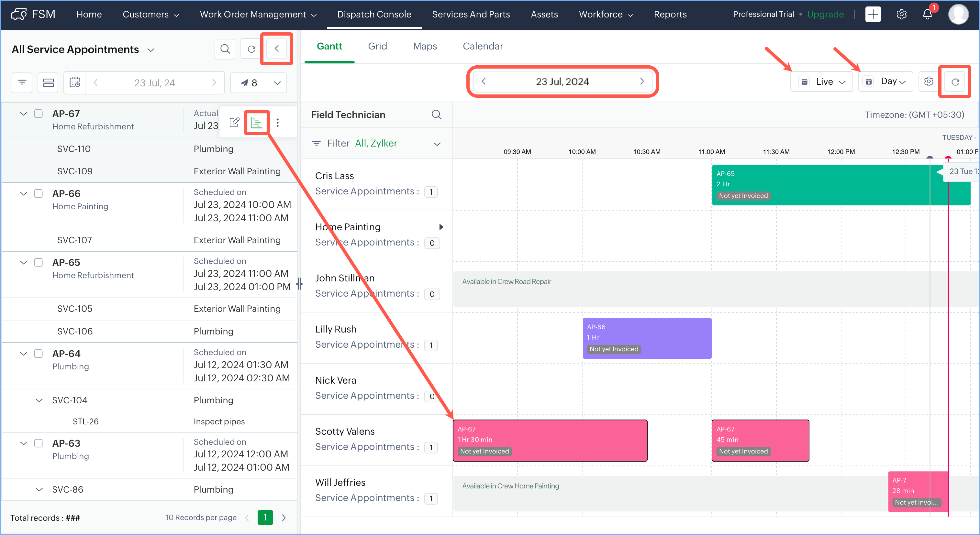Open the list view layout icon
980x535 pixels.
click(x=48, y=82)
